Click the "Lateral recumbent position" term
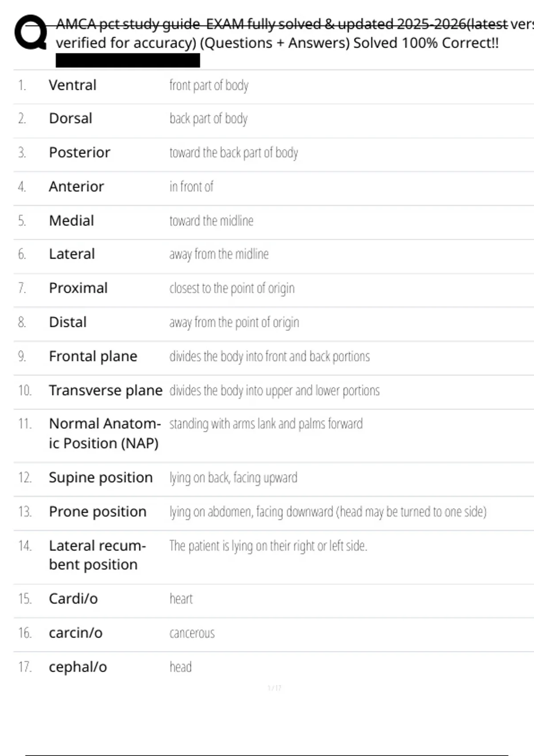 coord(97,555)
